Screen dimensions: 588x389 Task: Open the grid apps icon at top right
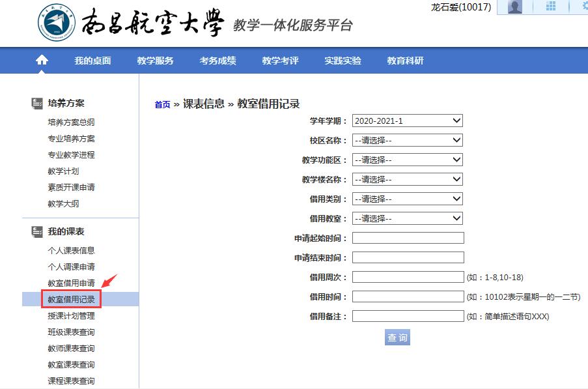pyautogui.click(x=551, y=7)
